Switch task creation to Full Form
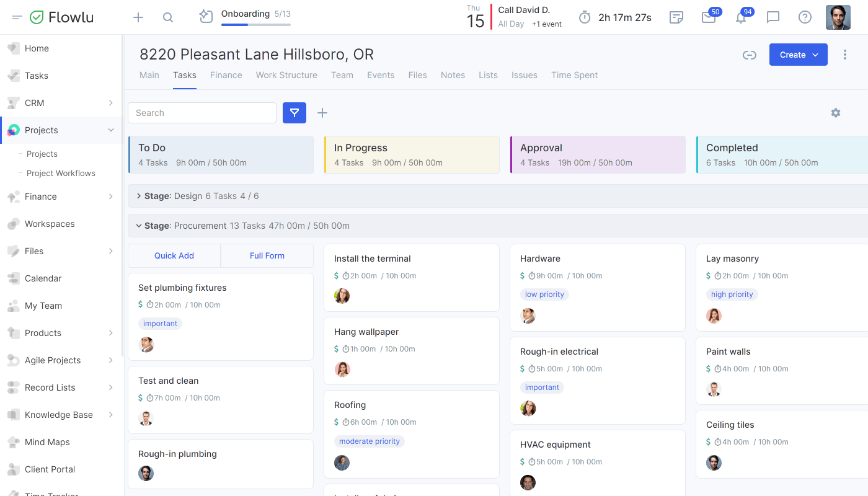This screenshot has height=496, width=868. (x=267, y=255)
